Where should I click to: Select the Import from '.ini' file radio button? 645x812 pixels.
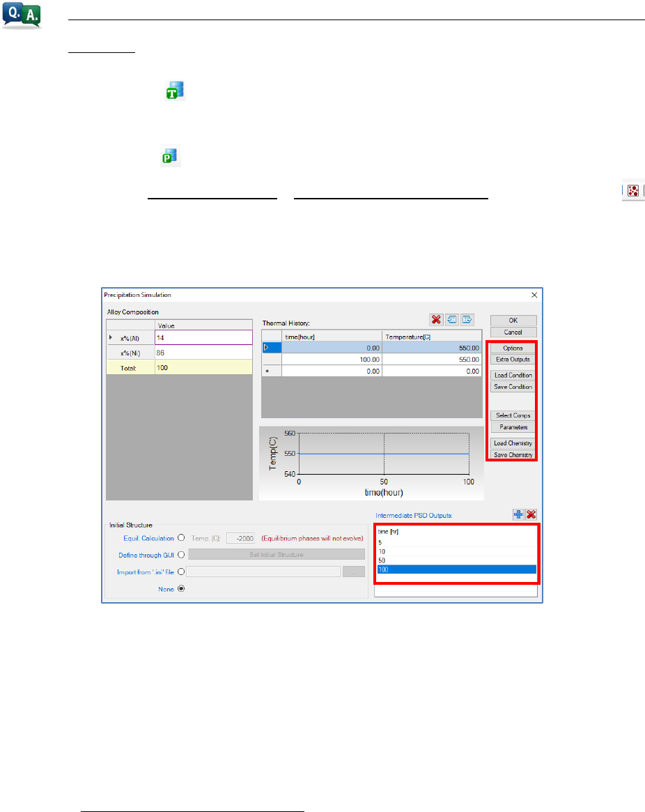[181, 572]
